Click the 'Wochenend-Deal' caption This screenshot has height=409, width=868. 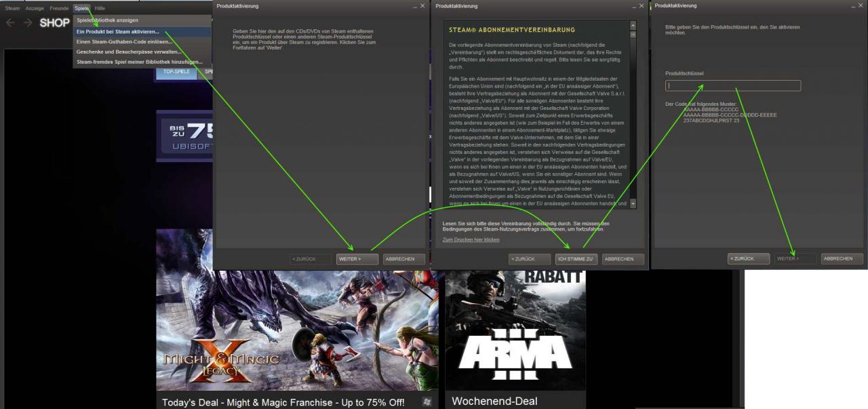[494, 402]
